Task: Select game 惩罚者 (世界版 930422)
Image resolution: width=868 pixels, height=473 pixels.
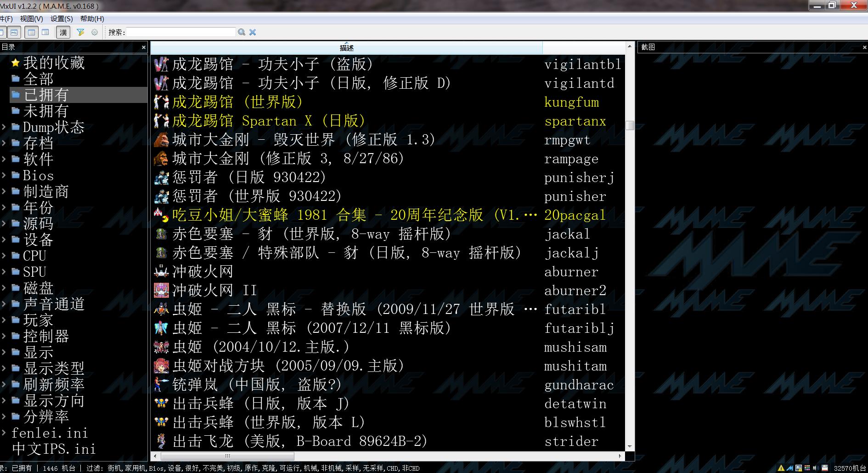Action: (x=257, y=196)
